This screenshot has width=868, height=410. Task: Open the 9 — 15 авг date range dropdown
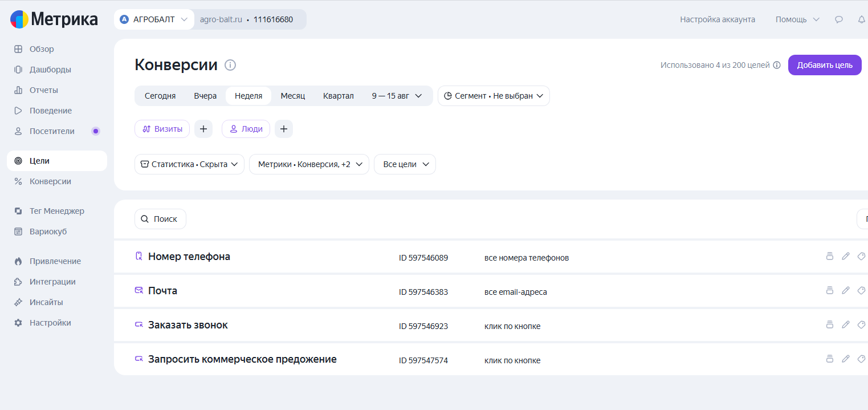(397, 96)
